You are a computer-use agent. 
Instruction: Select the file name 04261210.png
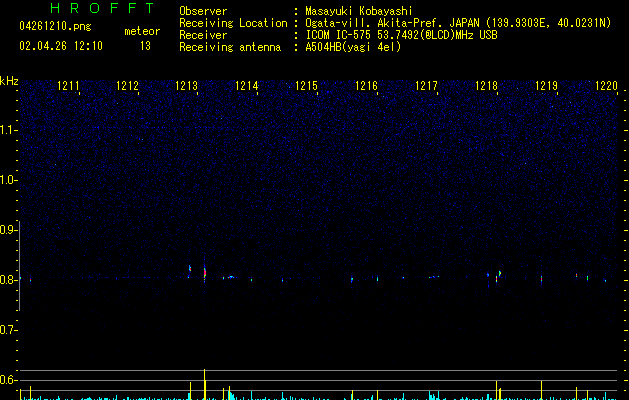55,26
